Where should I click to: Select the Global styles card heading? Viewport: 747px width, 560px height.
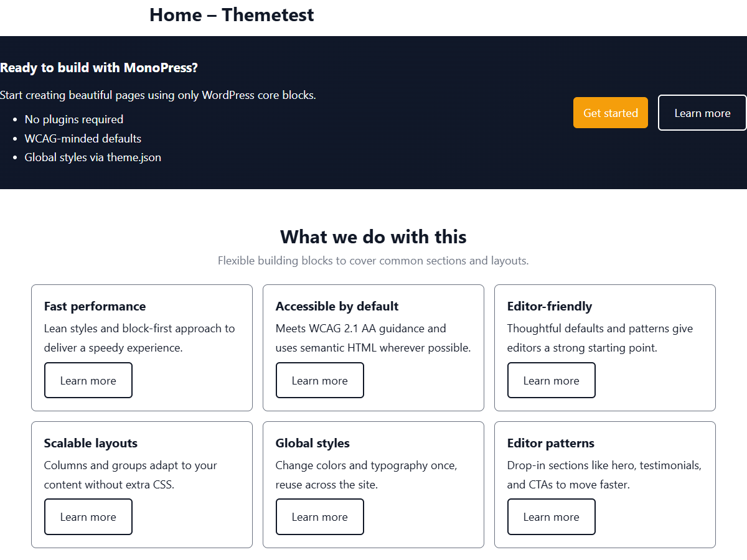(312, 443)
